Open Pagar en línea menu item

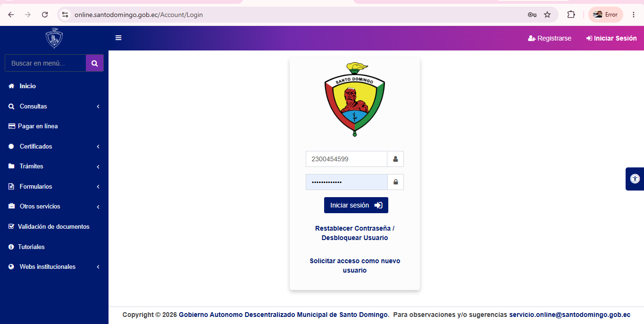(54, 126)
